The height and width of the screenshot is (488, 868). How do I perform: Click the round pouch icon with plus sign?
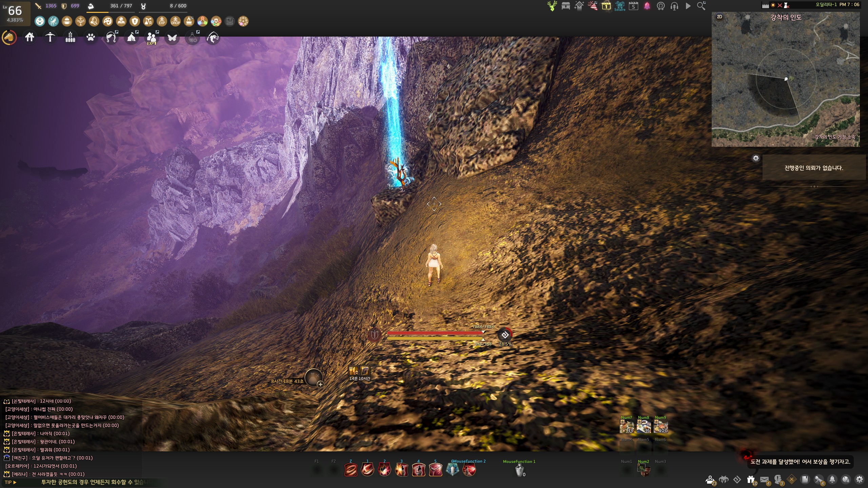[x=314, y=378]
